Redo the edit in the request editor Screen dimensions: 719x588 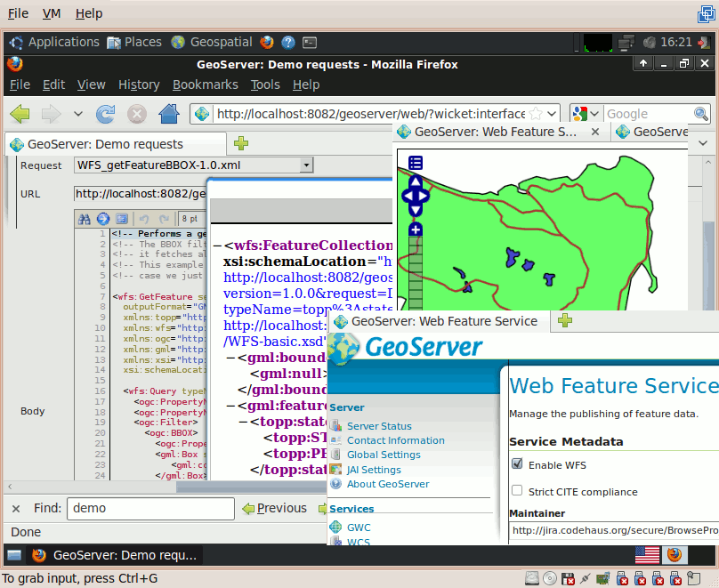tap(164, 219)
